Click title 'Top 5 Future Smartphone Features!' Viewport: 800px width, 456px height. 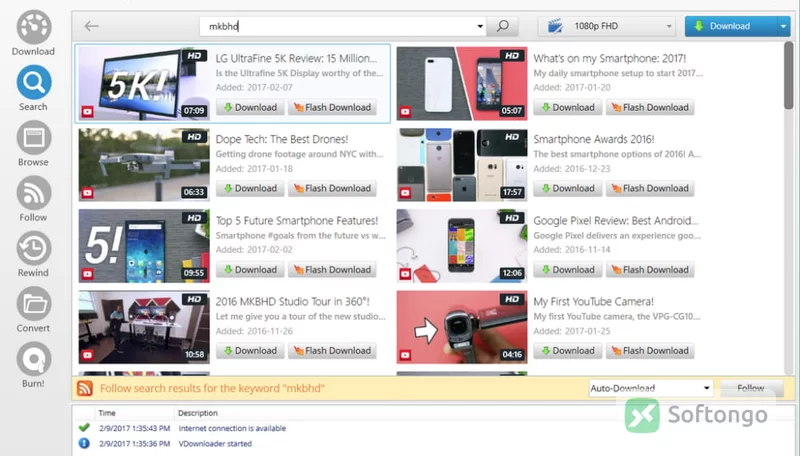coord(297,220)
